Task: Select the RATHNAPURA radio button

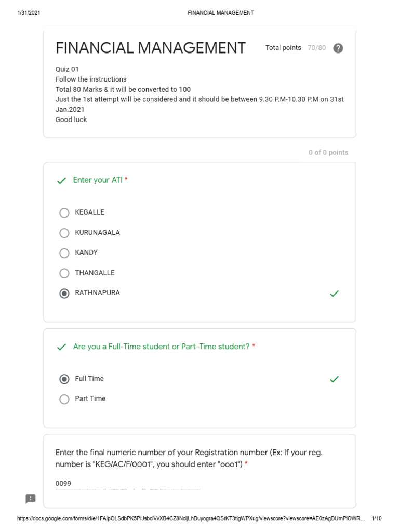Action: 64,294
